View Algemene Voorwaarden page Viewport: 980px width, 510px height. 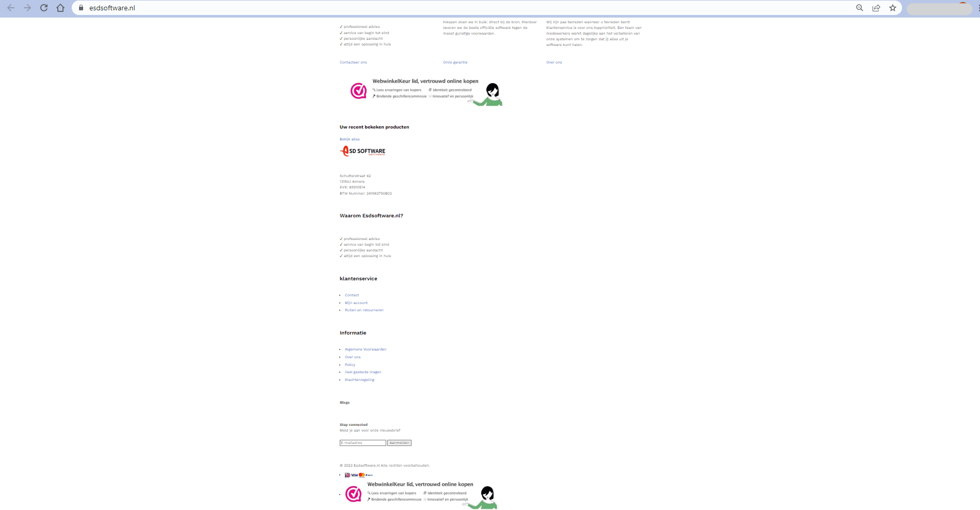366,349
